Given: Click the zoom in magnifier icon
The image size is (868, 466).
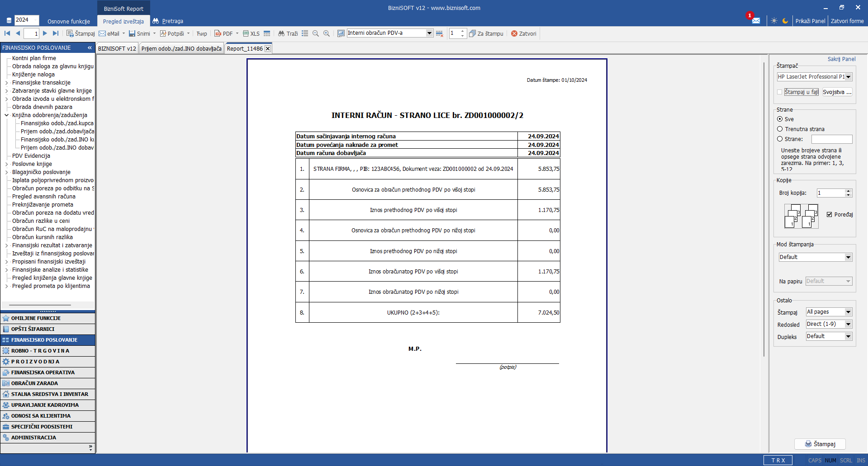Looking at the screenshot, I should point(327,33).
